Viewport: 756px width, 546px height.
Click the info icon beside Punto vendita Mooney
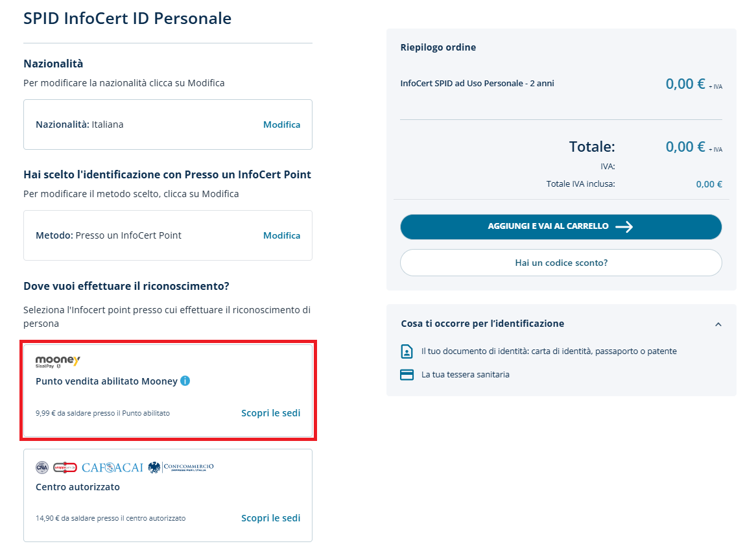(185, 381)
